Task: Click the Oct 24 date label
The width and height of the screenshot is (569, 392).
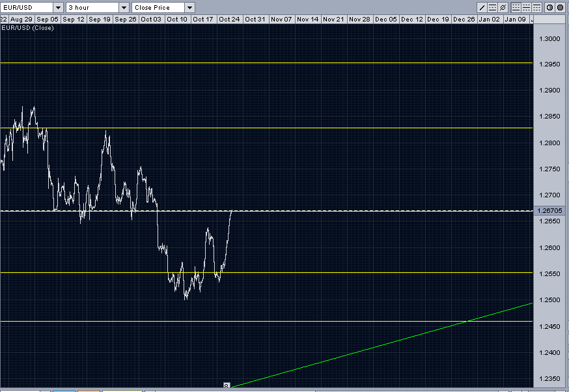Action: pyautogui.click(x=229, y=19)
